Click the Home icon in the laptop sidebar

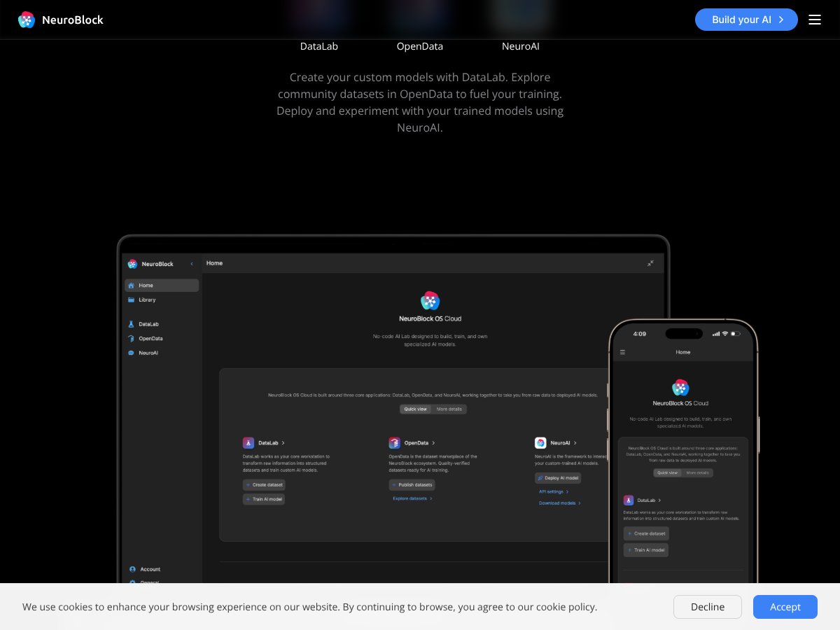click(x=132, y=286)
